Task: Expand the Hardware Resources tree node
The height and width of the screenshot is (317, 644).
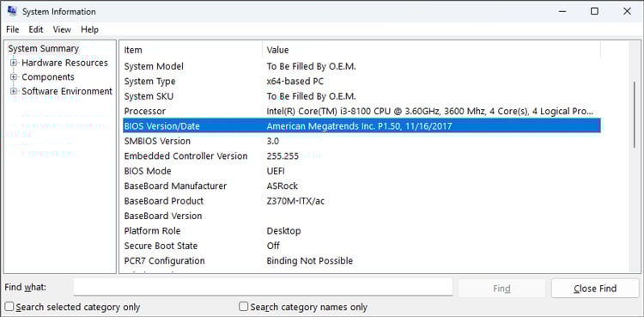Action: click(14, 63)
